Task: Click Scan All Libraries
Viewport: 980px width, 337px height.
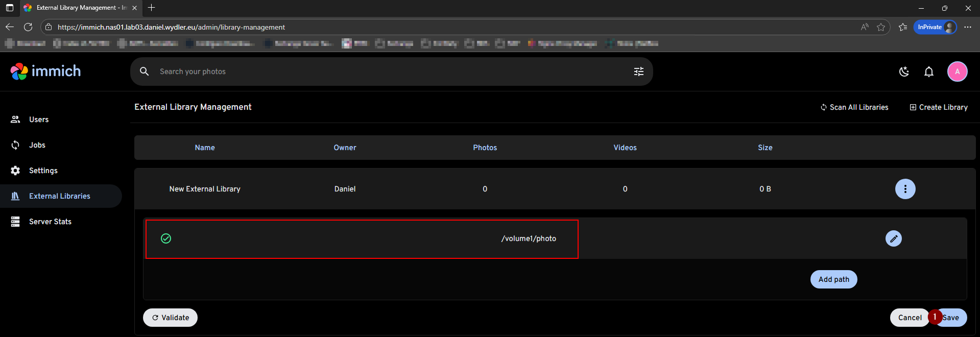Action: (x=854, y=107)
